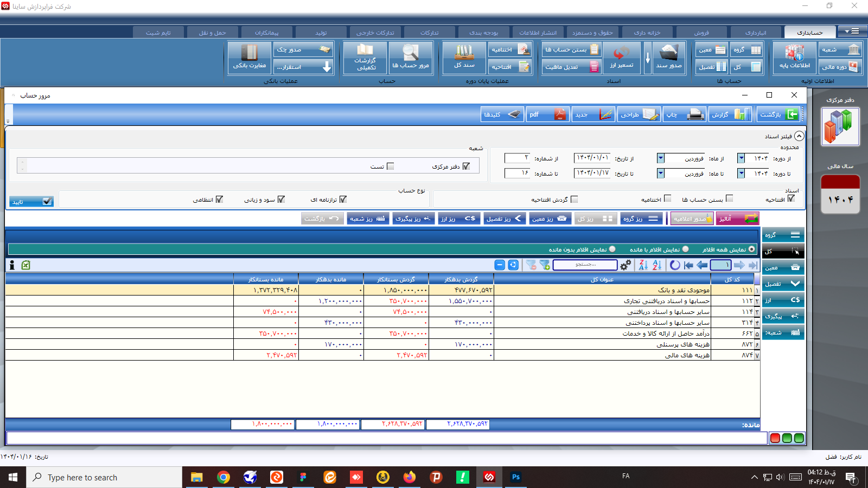
Task: Click the Z-A descending sort icon
Action: (643, 265)
